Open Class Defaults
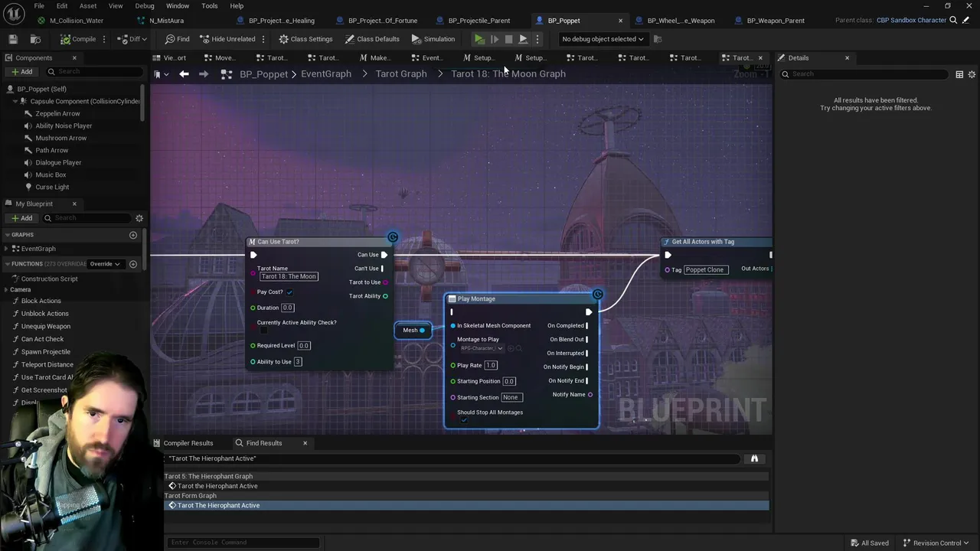The height and width of the screenshot is (551, 980). (x=372, y=39)
